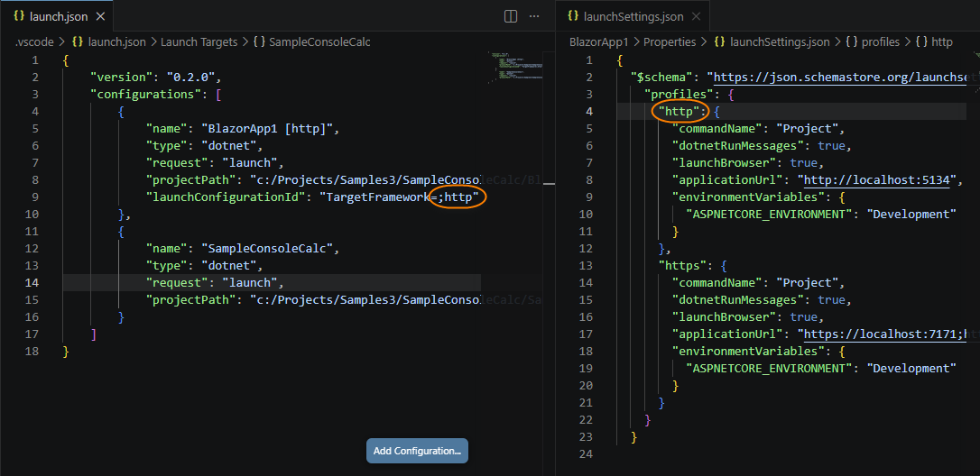Click the Add Configuration... button
The height and width of the screenshot is (476, 980).
[x=417, y=451]
